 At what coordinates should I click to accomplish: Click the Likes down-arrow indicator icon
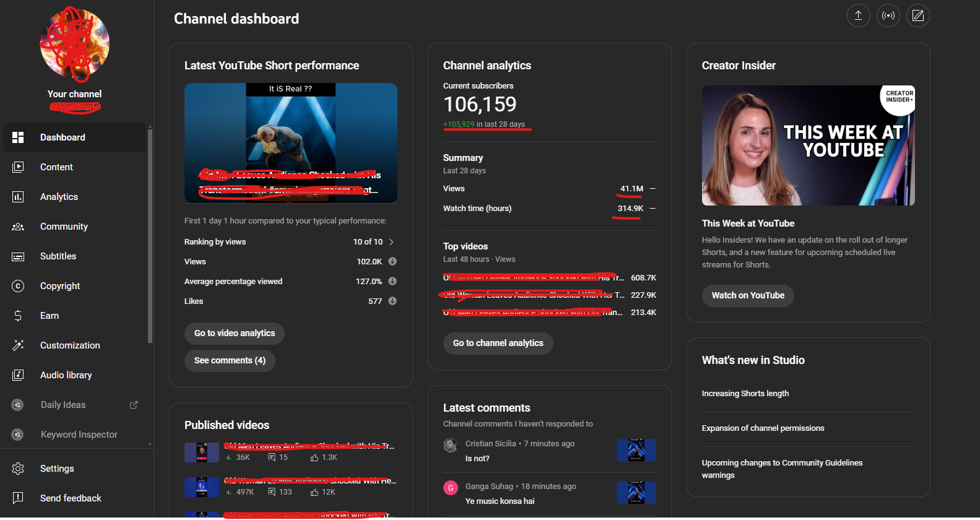coord(392,301)
